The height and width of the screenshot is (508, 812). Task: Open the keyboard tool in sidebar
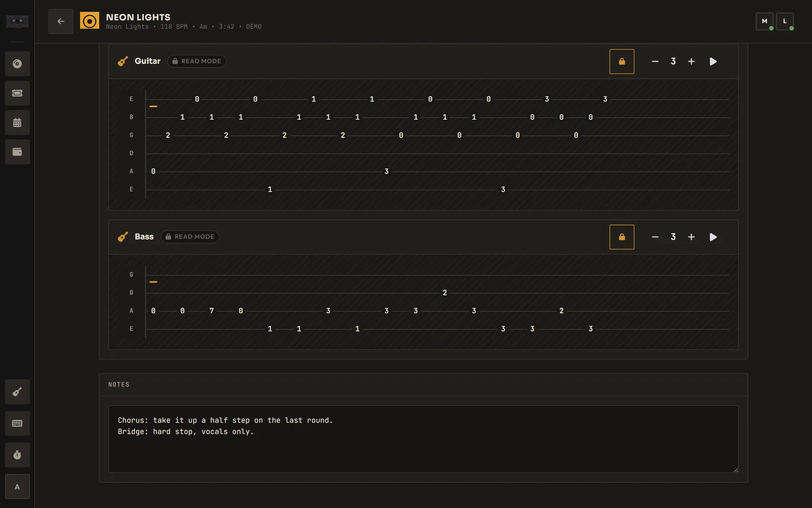(x=17, y=423)
